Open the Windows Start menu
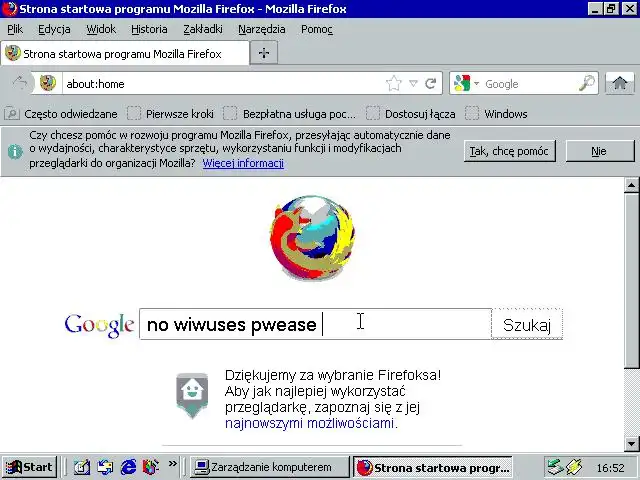 coord(29,467)
